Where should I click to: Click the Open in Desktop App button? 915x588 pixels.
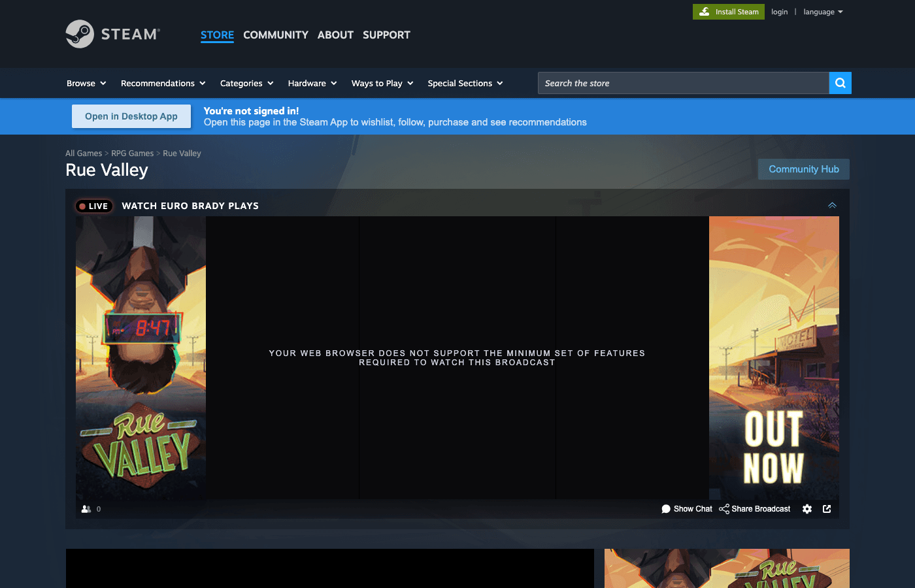coord(131,116)
